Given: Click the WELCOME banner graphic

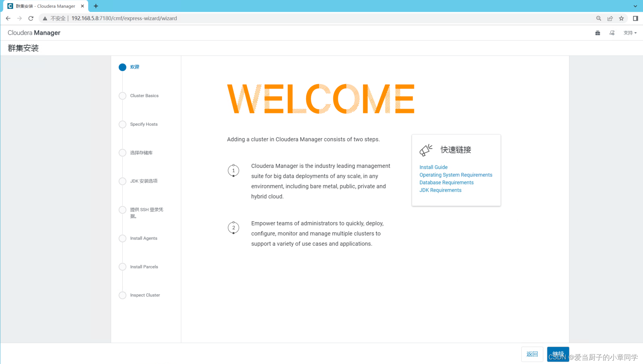Looking at the screenshot, I should pos(321,99).
